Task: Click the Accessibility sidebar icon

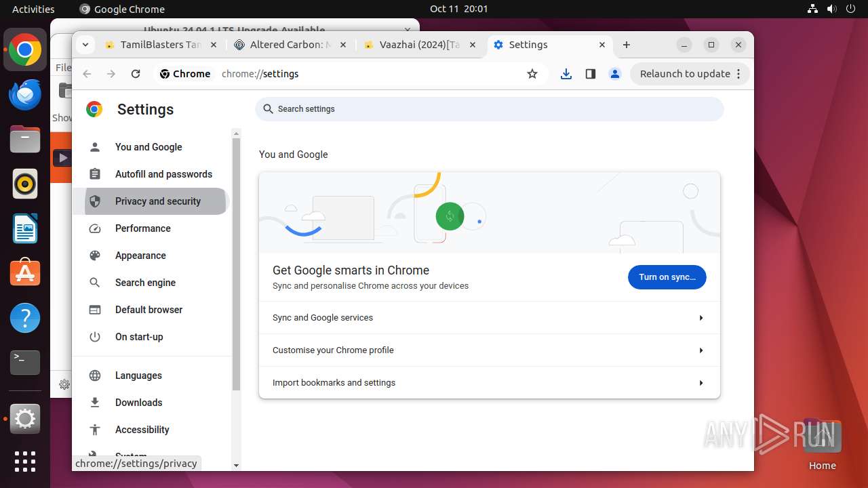Action: point(95,430)
